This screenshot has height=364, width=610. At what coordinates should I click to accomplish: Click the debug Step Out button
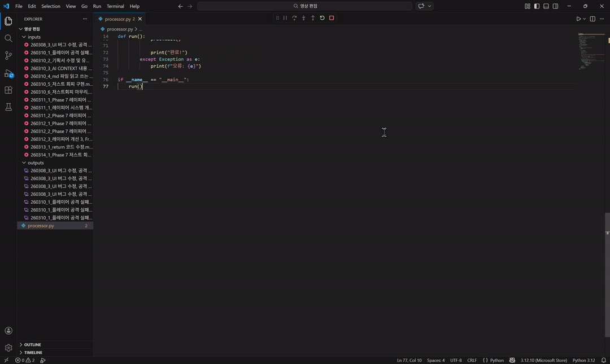(313, 18)
